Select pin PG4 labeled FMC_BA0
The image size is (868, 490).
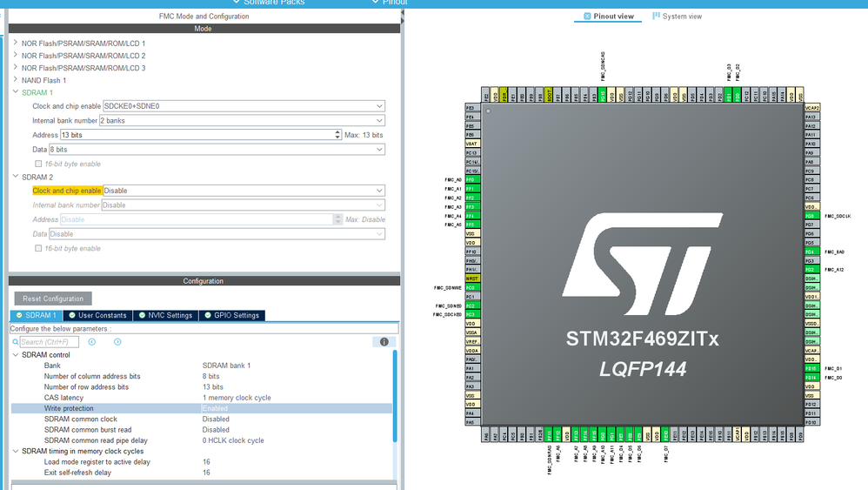811,252
